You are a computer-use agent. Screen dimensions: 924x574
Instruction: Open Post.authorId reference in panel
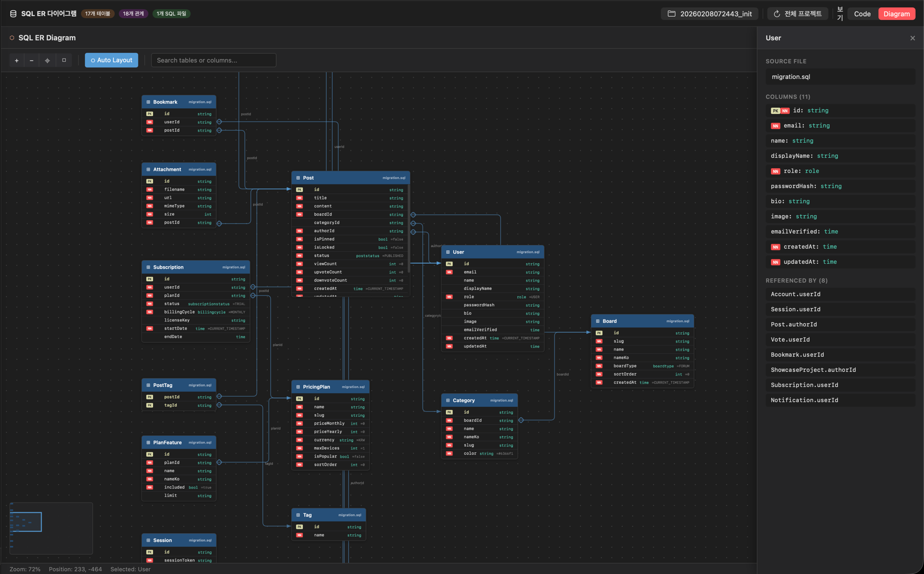click(x=793, y=324)
